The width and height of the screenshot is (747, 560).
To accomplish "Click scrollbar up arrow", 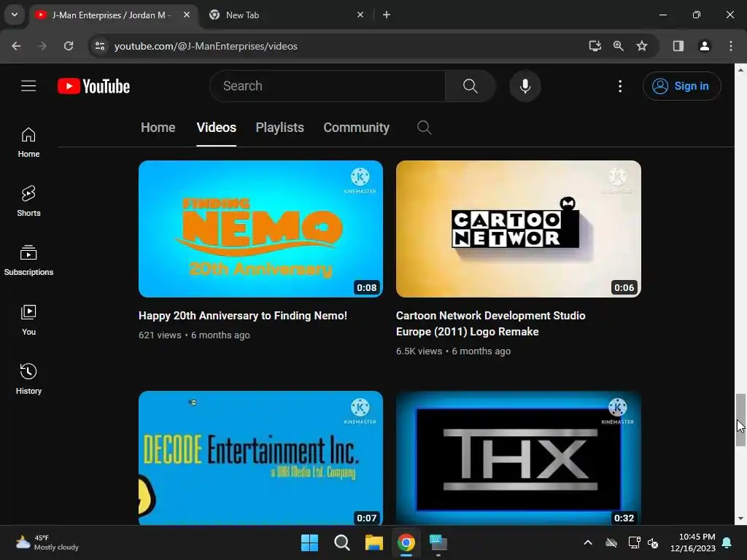I will click(x=740, y=69).
